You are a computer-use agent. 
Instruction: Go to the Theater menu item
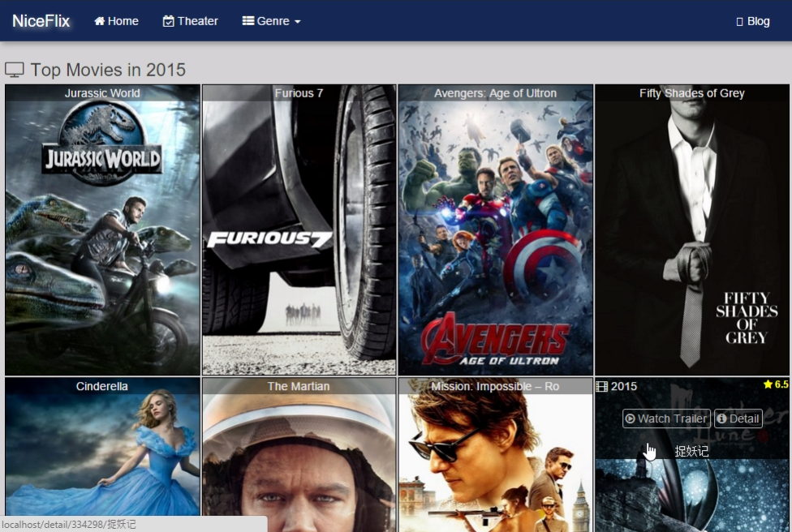click(191, 21)
